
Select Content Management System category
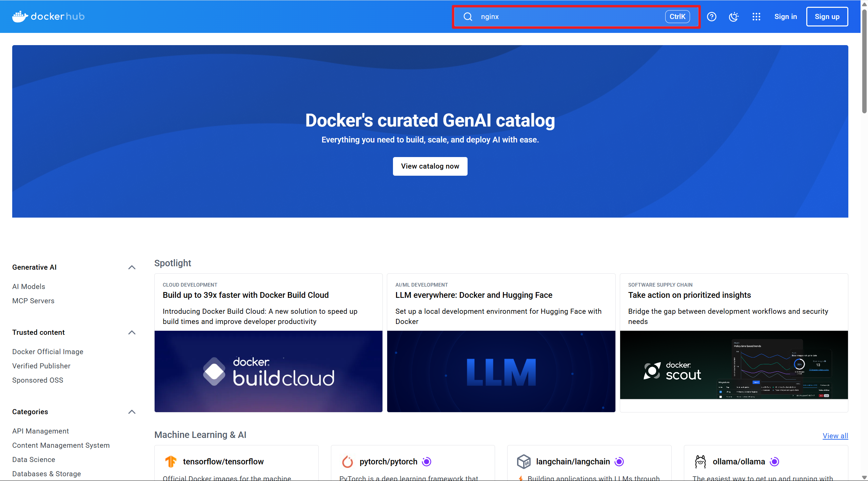(x=61, y=445)
